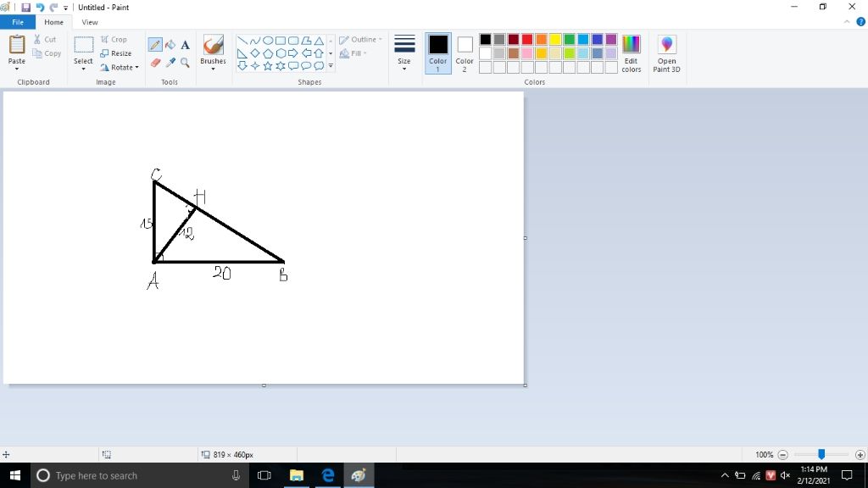This screenshot has width=868, height=488.
Task: Pick the yellow color swatch
Action: (555, 39)
